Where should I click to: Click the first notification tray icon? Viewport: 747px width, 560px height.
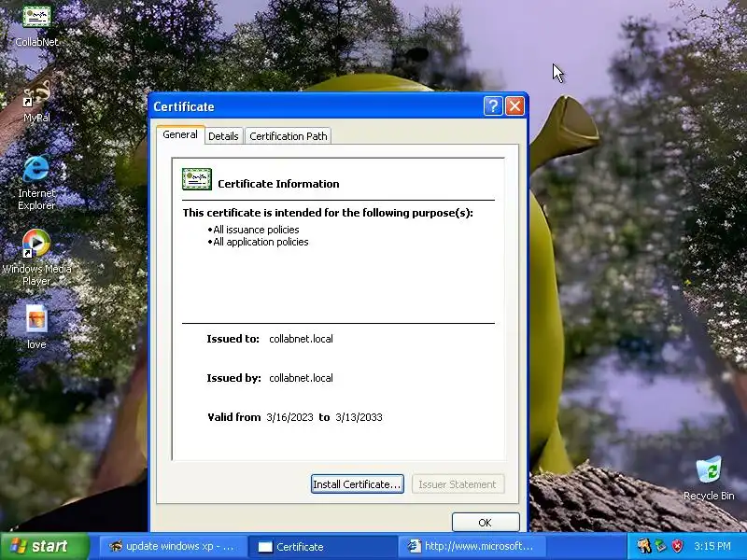pyautogui.click(x=643, y=546)
